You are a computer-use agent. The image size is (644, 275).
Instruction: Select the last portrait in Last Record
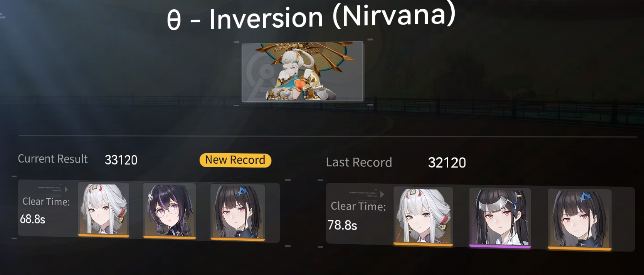580,220
